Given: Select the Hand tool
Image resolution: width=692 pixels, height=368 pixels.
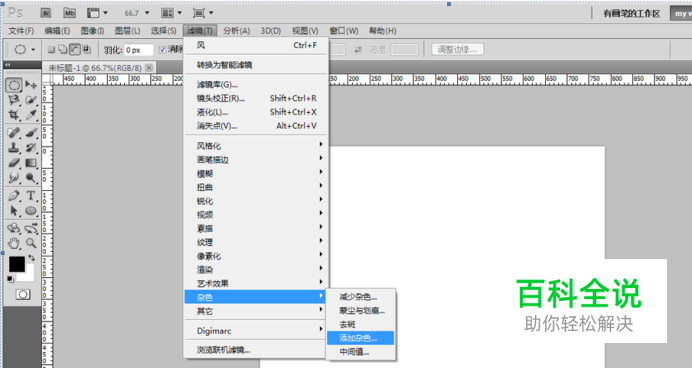Looking at the screenshot, I should pos(14,243).
